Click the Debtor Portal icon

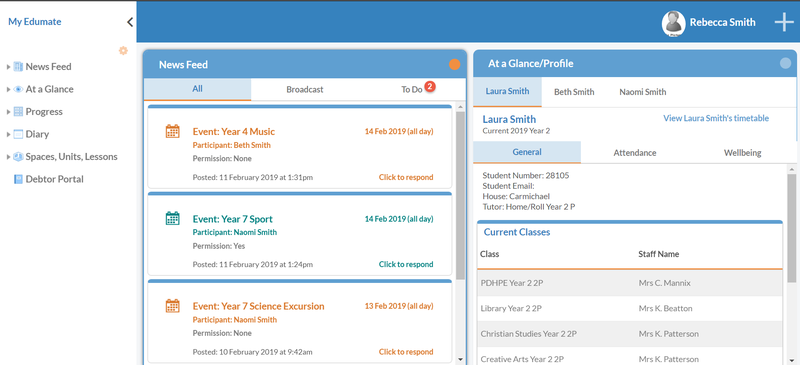pos(18,179)
